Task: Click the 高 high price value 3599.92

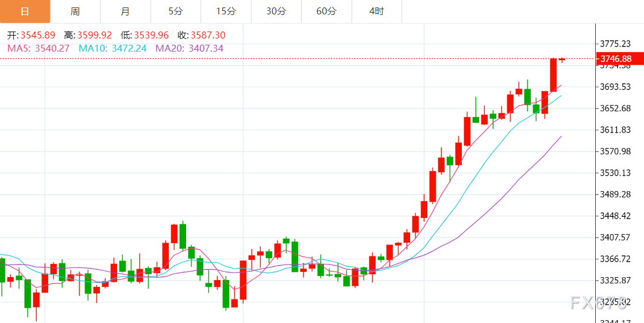Action: [x=95, y=36]
